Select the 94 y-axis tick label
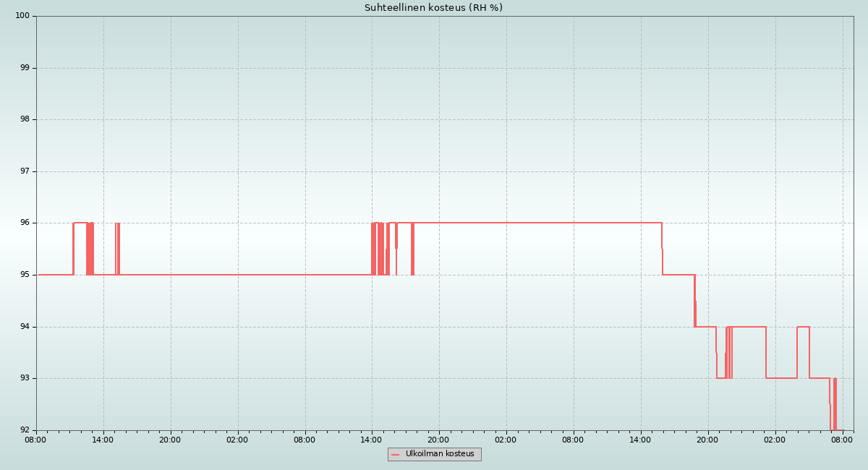The width and height of the screenshot is (868, 470). point(24,327)
